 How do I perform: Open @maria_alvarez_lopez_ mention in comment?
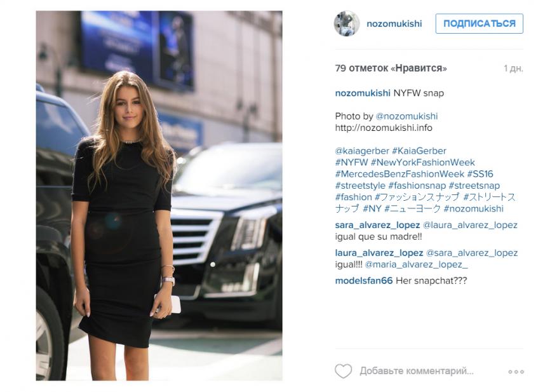[x=416, y=265]
